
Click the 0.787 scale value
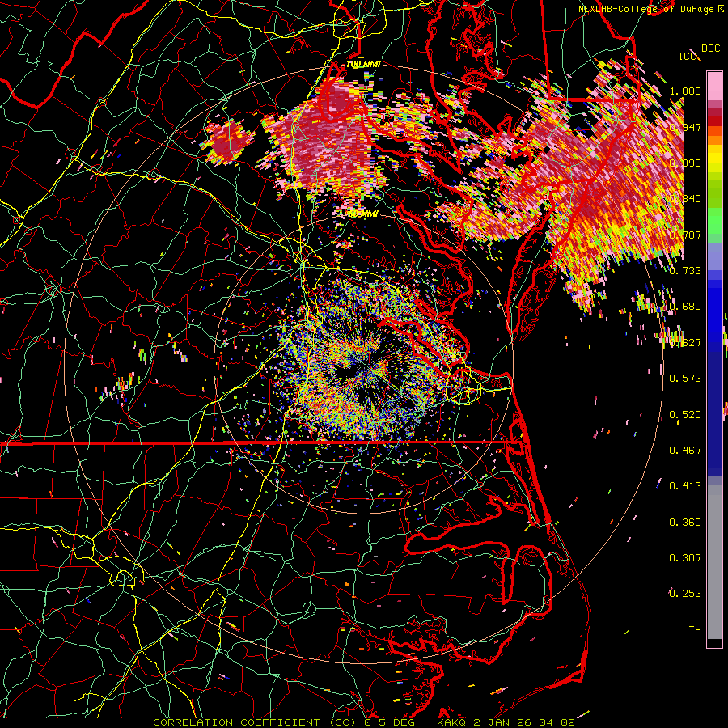coord(685,235)
